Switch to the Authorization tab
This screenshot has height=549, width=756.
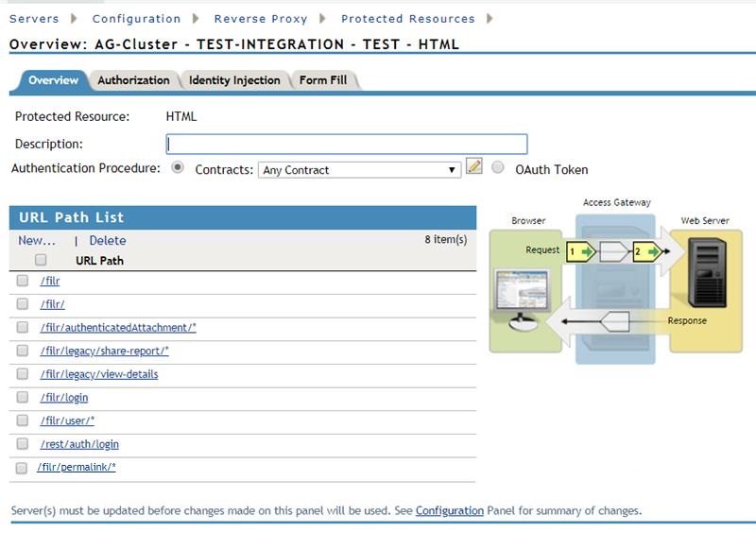coord(133,80)
